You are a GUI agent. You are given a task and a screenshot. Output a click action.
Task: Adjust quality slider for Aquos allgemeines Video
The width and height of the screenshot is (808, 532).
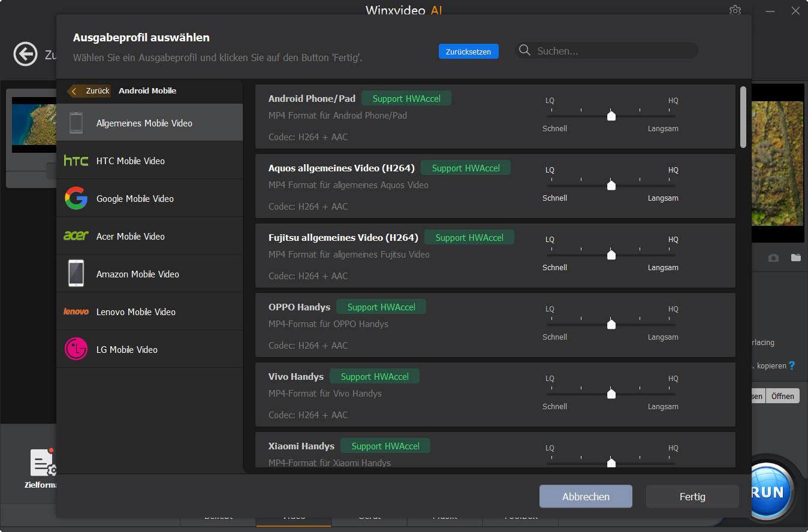click(x=611, y=185)
